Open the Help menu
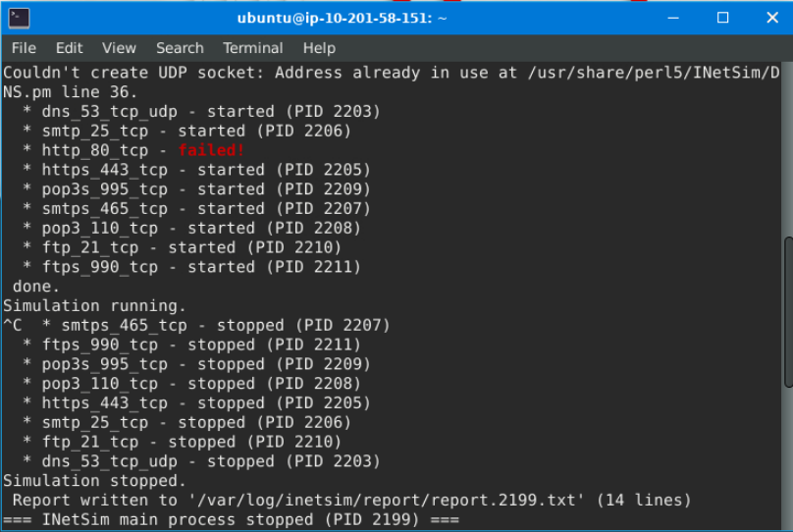 click(x=319, y=48)
